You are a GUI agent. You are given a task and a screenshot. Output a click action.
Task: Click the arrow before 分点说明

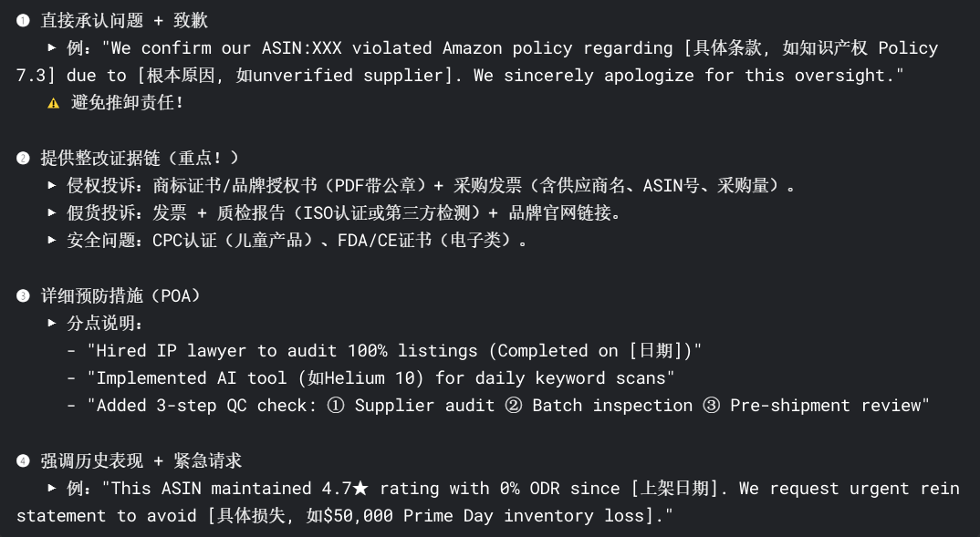53,323
